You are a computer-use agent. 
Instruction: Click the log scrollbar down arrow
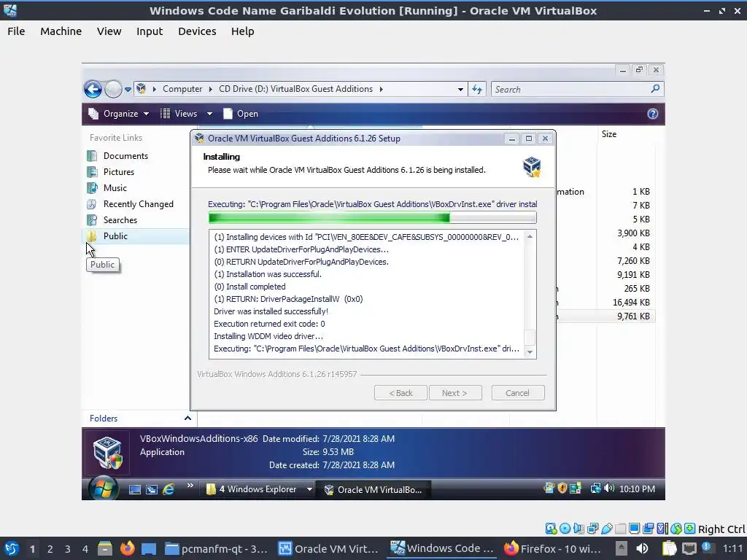click(530, 352)
